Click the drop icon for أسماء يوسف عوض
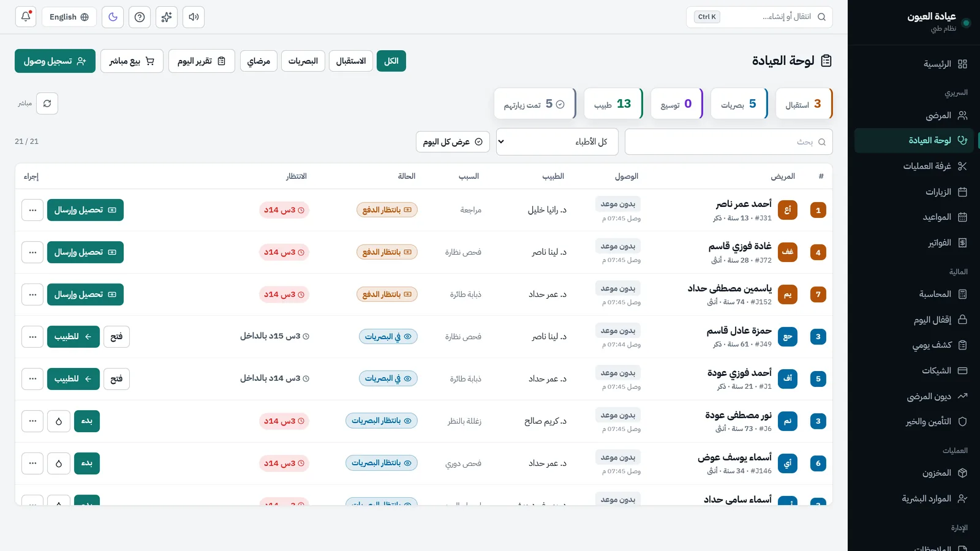The height and width of the screenshot is (551, 980). 59,463
